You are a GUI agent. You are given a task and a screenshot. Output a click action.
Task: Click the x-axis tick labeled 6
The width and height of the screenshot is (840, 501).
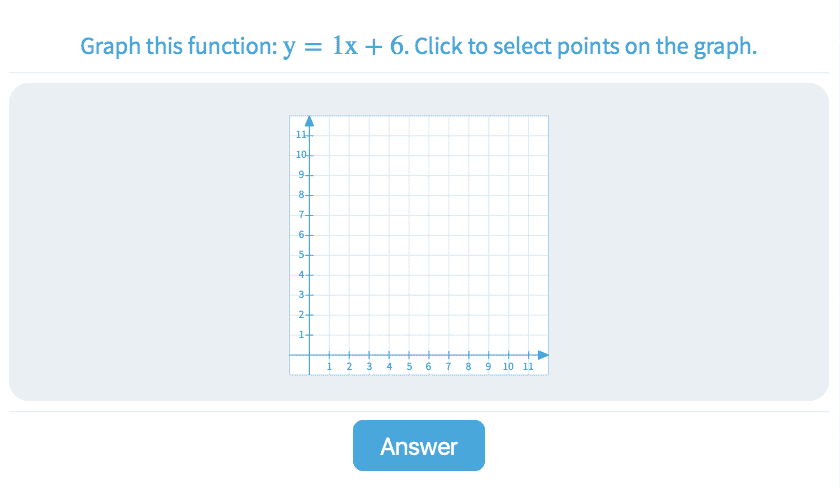tap(429, 355)
